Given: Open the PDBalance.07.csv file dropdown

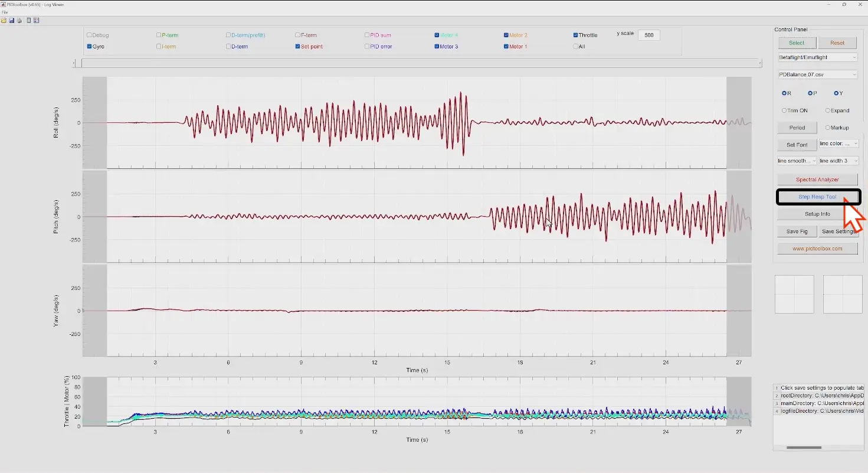Looking at the screenshot, I should click(x=818, y=74).
